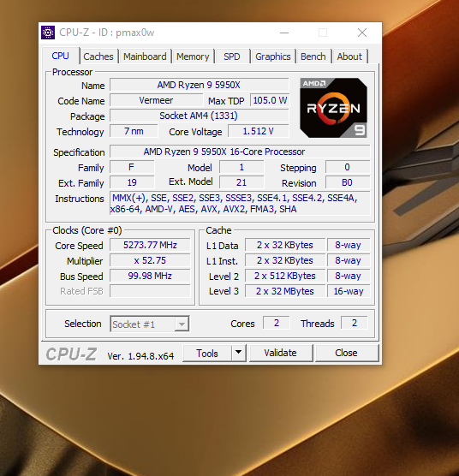459x476 pixels.
Task: Click the L1 Data 8-way value
Action: pyautogui.click(x=349, y=245)
